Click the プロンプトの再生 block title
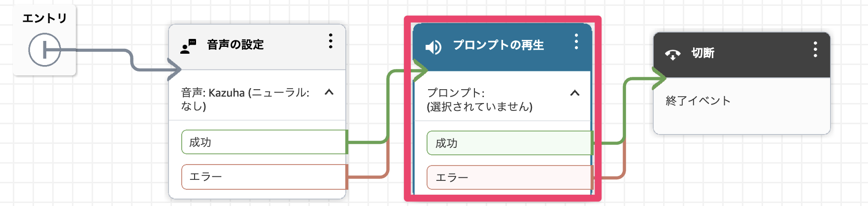The image size is (868, 206). point(498,45)
